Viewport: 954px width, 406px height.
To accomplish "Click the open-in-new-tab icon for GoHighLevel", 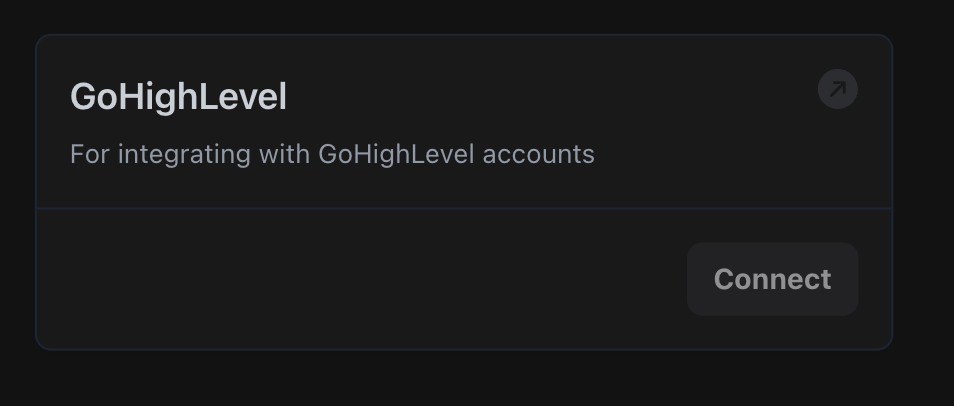I will click(837, 90).
